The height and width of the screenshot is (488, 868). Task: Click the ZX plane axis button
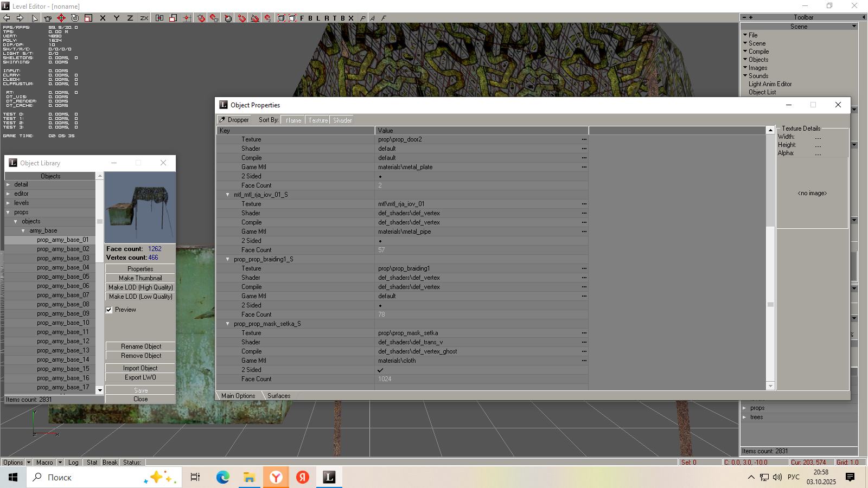tap(144, 18)
